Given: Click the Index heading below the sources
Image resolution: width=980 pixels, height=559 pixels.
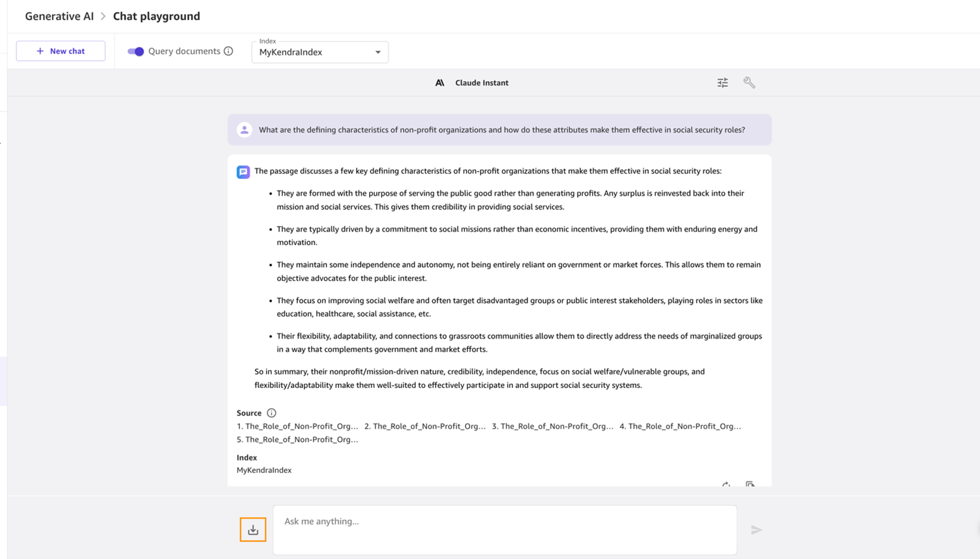Looking at the screenshot, I should [x=247, y=457].
